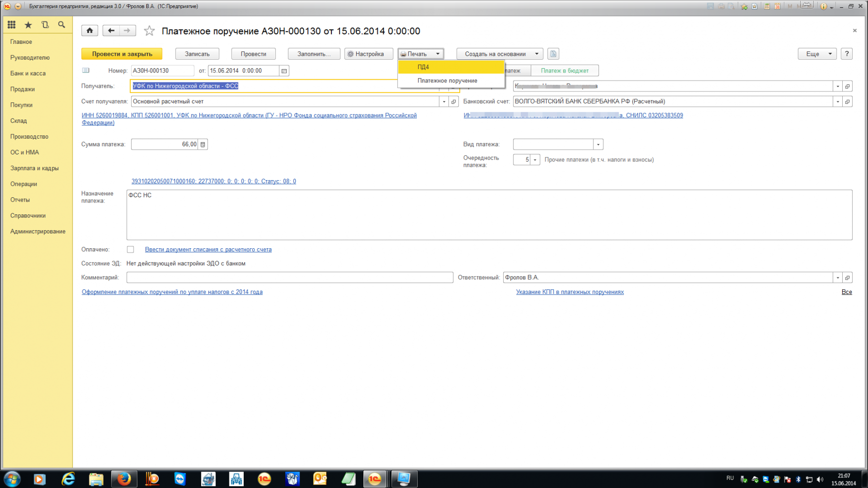This screenshot has height=488, width=868.
Task: Expand the Счет получателя dropdown arrow
Action: [x=444, y=102]
